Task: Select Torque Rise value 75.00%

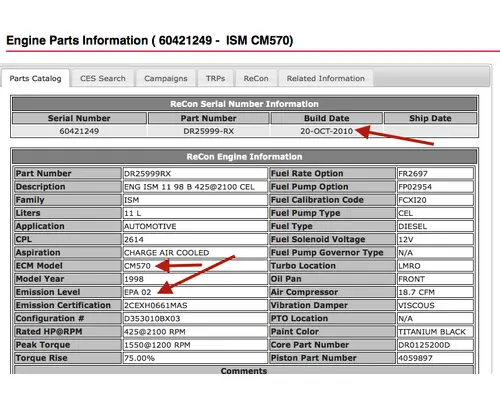Action: coord(195,358)
